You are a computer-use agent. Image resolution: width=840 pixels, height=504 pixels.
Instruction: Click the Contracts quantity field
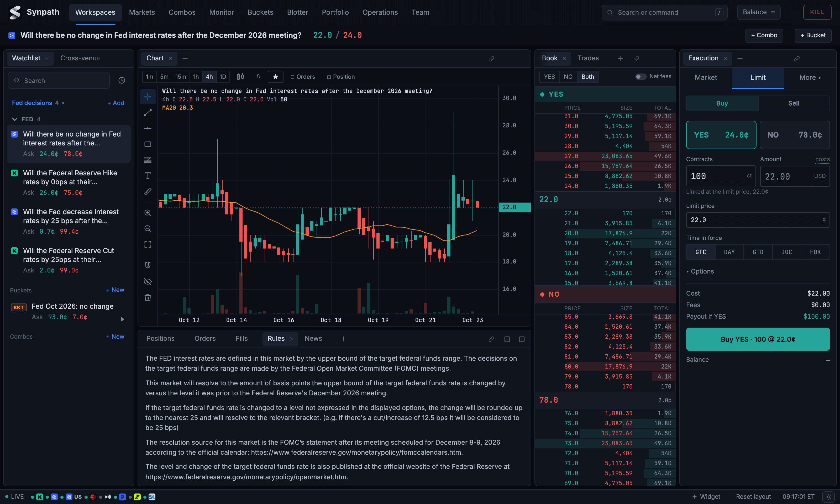point(721,176)
